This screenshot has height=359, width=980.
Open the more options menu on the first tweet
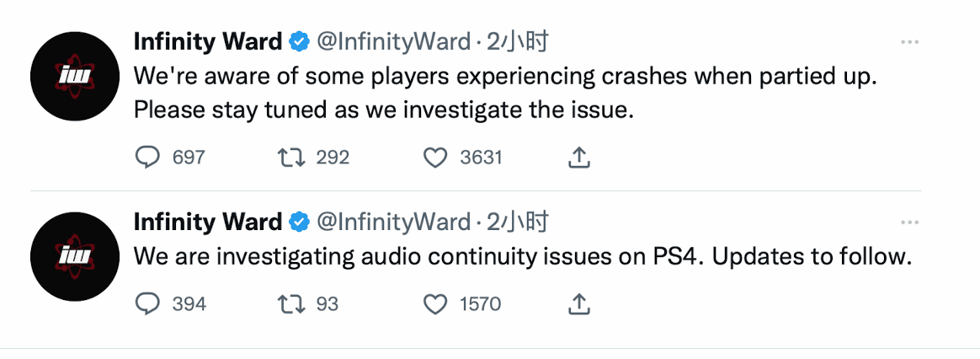click(x=909, y=42)
